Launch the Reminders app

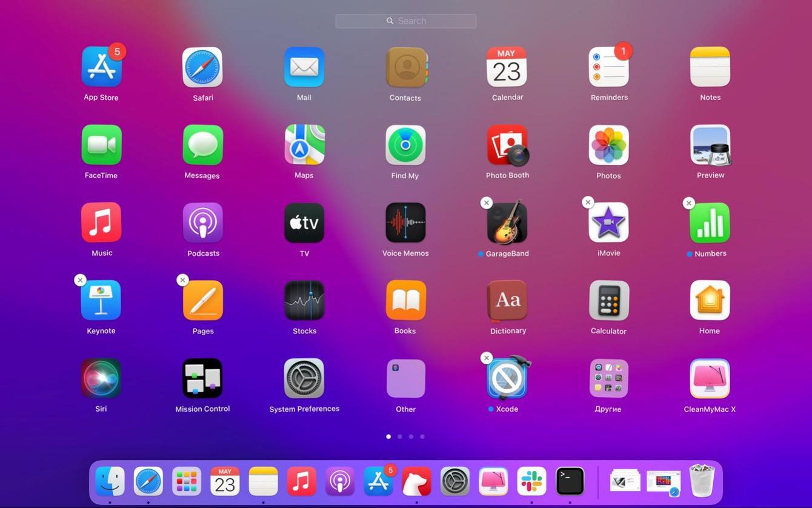(x=608, y=67)
